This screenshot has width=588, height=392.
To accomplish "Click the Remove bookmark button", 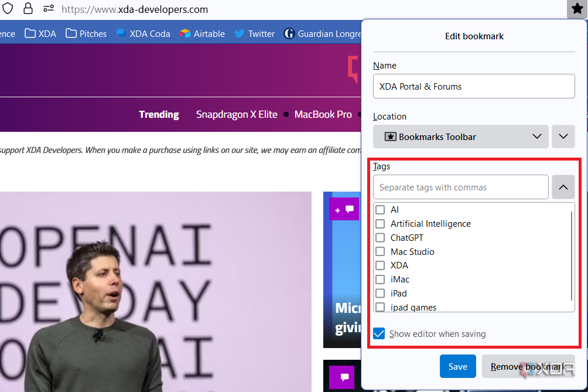I will pyautogui.click(x=528, y=366).
